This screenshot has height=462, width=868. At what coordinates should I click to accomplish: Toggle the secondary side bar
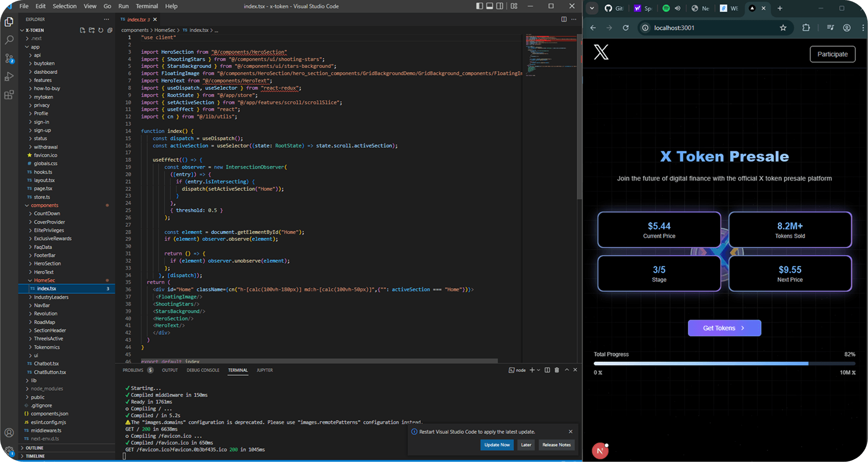(x=500, y=6)
